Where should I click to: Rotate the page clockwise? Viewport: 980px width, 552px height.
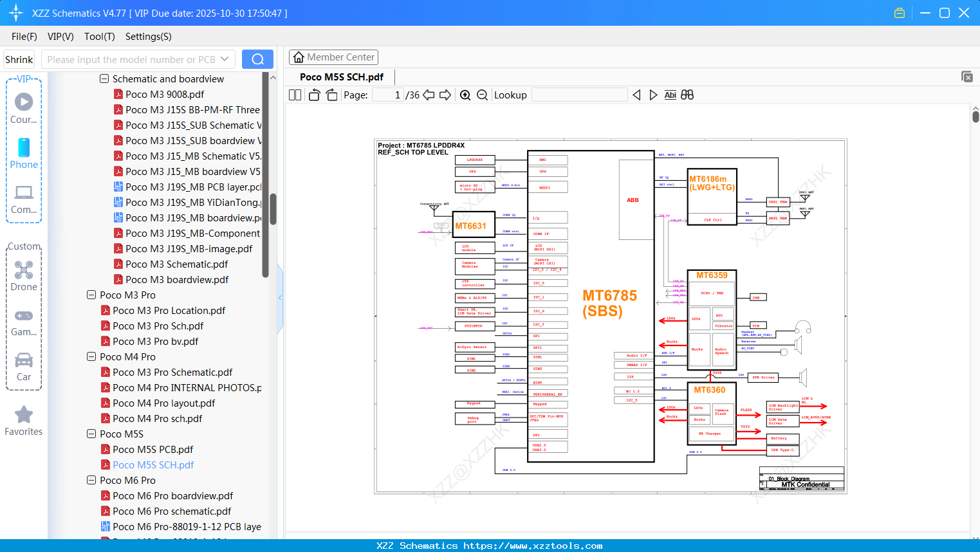click(x=331, y=95)
